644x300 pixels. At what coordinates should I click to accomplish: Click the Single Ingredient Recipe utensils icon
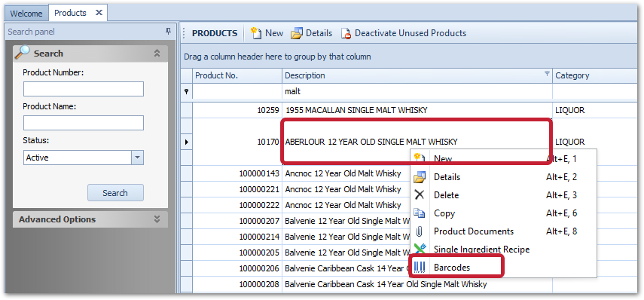pyautogui.click(x=419, y=249)
